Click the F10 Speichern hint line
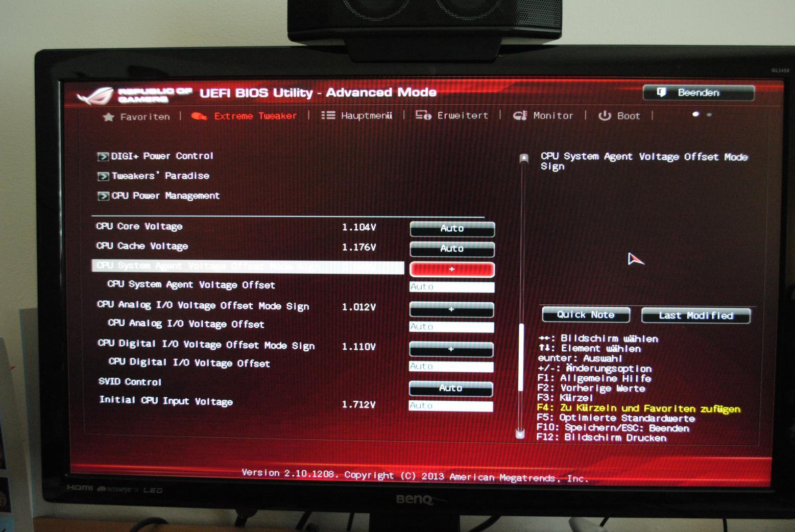795x532 pixels. [613, 428]
